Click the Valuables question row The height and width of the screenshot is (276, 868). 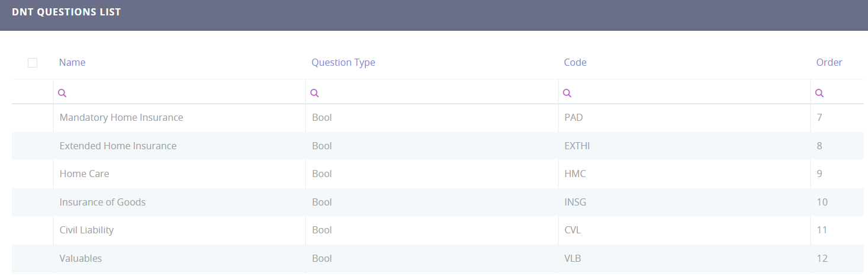81,258
